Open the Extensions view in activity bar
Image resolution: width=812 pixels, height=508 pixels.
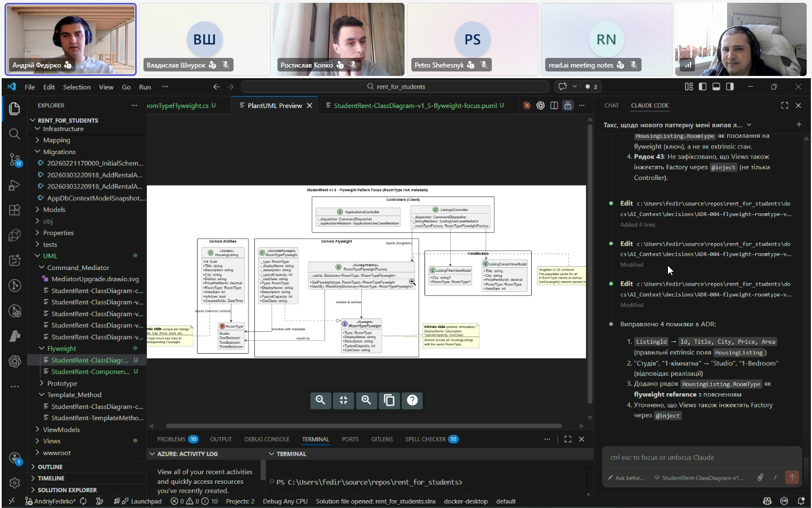pyautogui.click(x=15, y=210)
